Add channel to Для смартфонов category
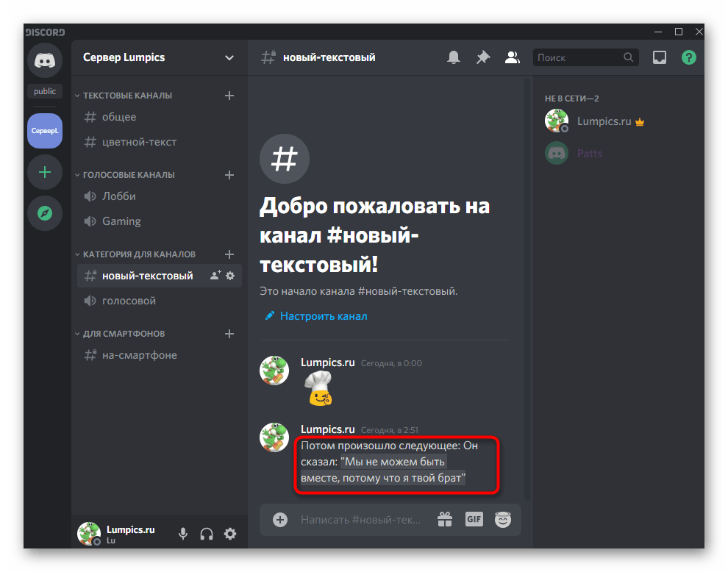Image resolution: width=728 pixels, height=572 pixels. tap(229, 334)
